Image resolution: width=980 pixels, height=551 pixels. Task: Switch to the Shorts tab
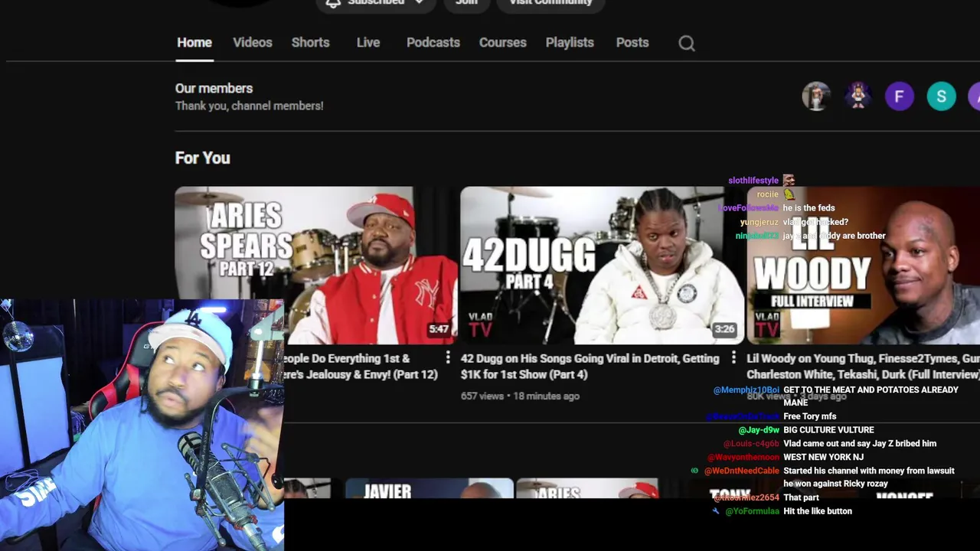point(310,43)
